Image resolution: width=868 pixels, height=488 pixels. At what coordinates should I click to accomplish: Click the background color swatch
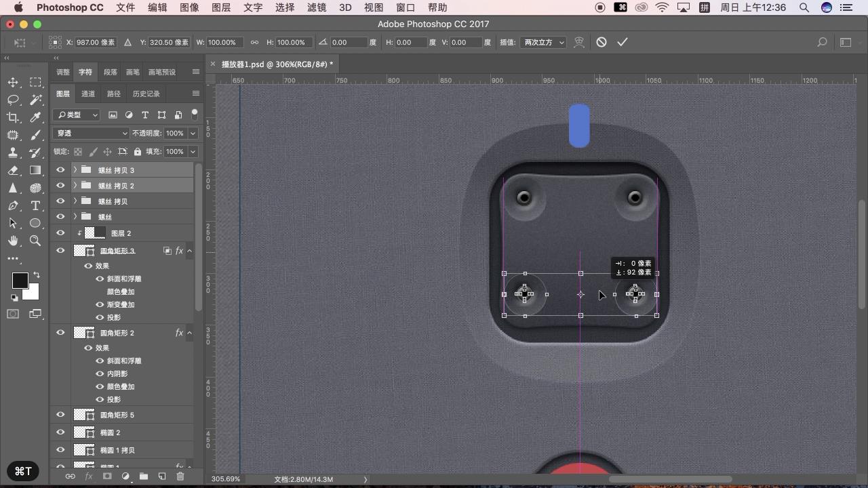(x=32, y=293)
